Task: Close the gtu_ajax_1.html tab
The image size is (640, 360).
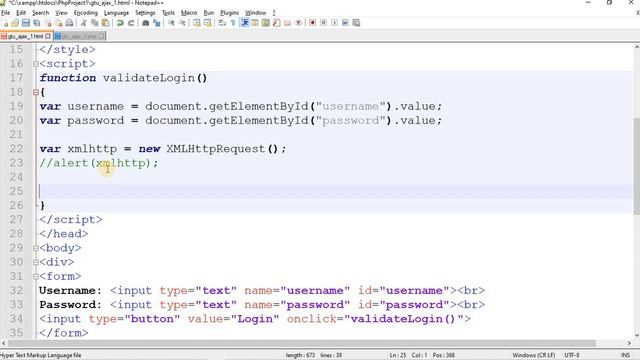Action: pyautogui.click(x=48, y=36)
